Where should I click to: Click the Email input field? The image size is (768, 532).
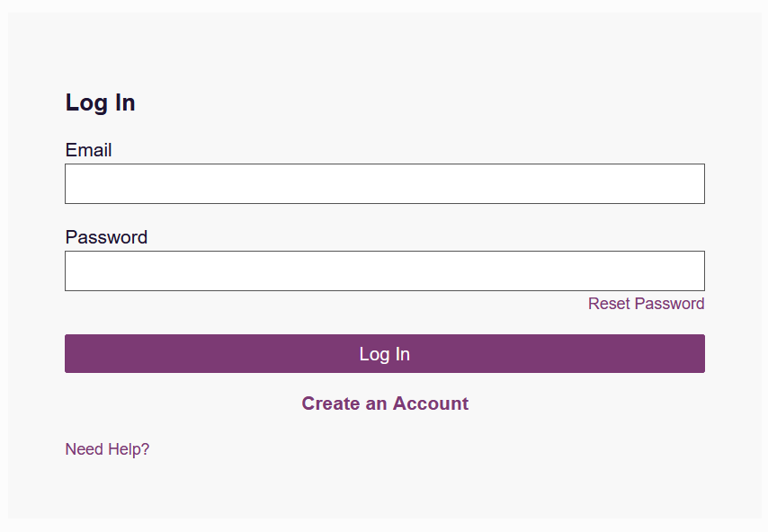point(384,184)
